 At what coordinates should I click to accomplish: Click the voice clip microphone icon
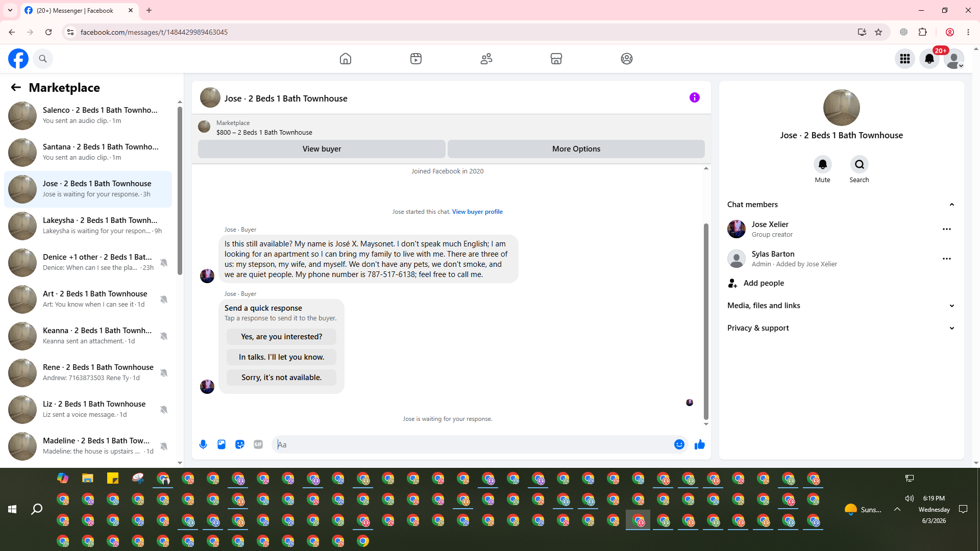203,444
